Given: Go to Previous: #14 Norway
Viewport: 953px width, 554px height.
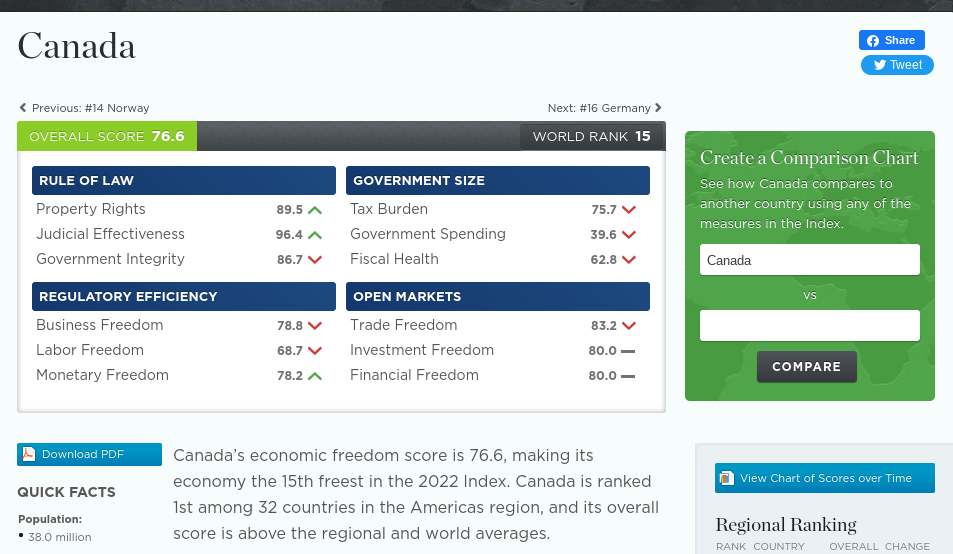Looking at the screenshot, I should coord(91,108).
